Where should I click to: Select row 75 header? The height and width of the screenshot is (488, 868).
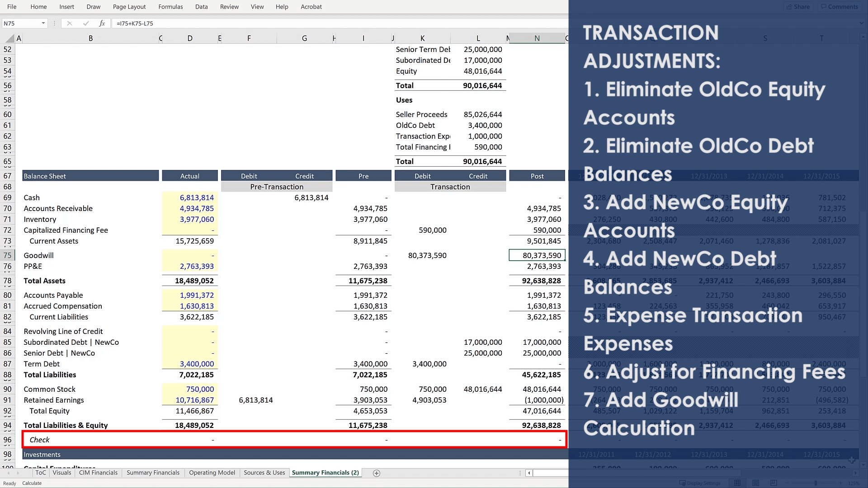(x=8, y=256)
